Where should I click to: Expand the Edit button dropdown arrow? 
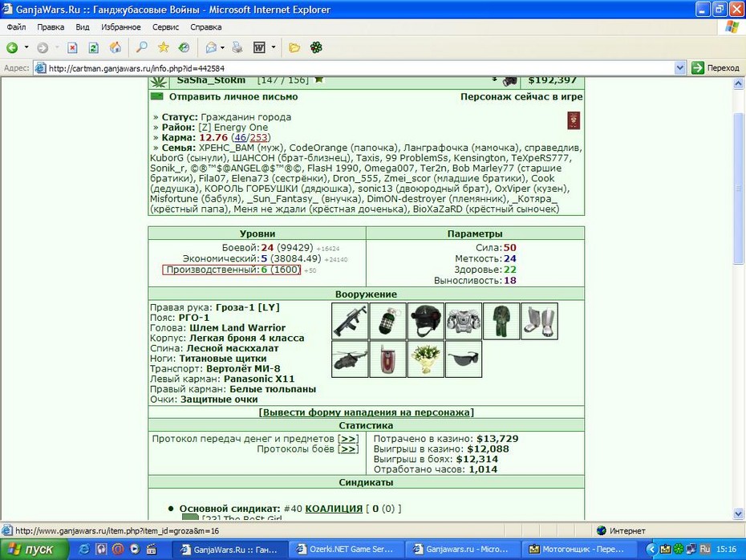tap(273, 47)
